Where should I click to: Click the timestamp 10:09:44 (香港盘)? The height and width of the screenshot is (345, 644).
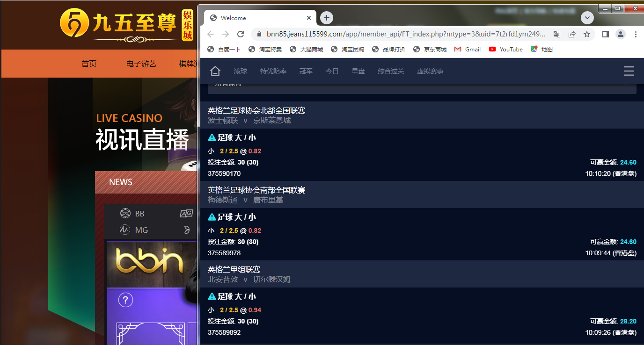coord(611,253)
